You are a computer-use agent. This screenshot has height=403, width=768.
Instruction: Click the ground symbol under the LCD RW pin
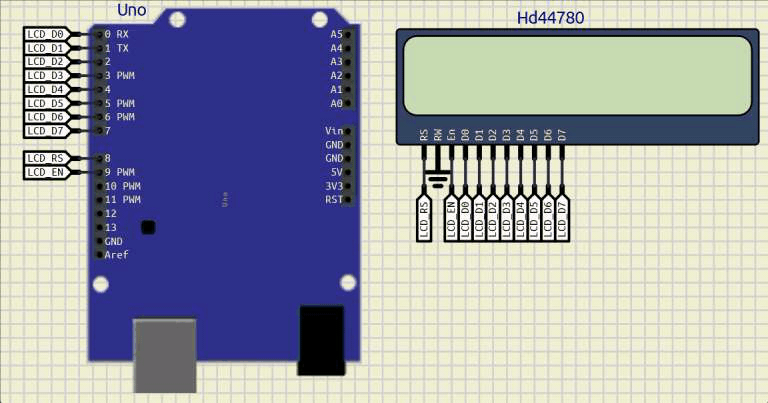[438, 182]
